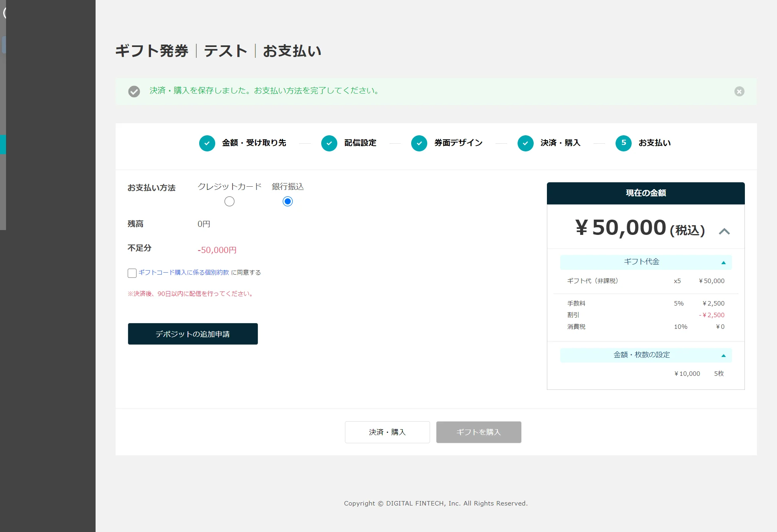Click the 90日以内に配信 red notice text
The width and height of the screenshot is (777, 532).
pos(191,294)
